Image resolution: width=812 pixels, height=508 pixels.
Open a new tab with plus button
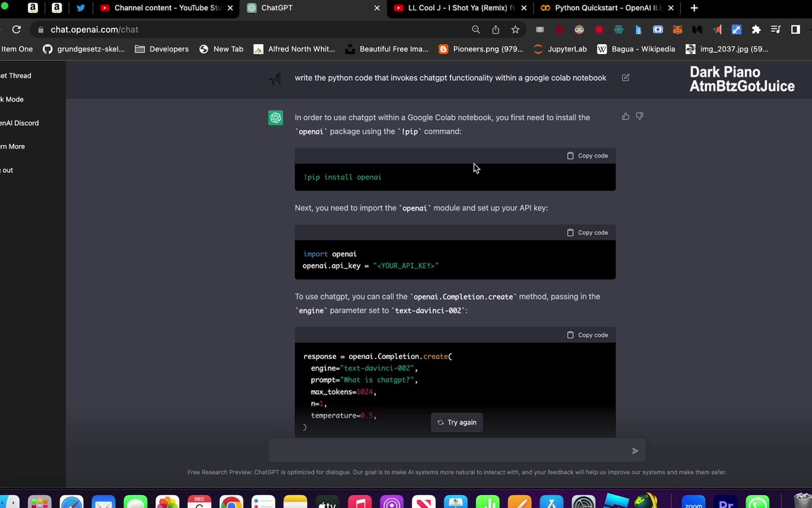[694, 8]
